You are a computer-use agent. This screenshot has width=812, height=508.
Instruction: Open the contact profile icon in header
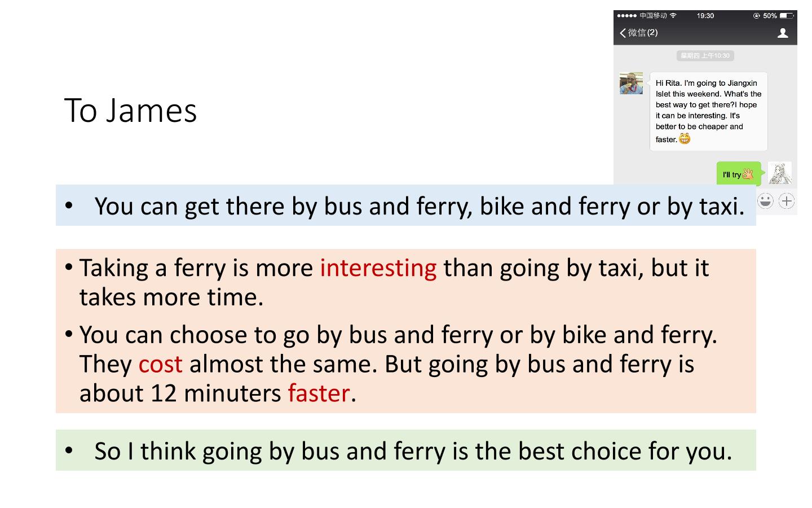pyautogui.click(x=783, y=33)
